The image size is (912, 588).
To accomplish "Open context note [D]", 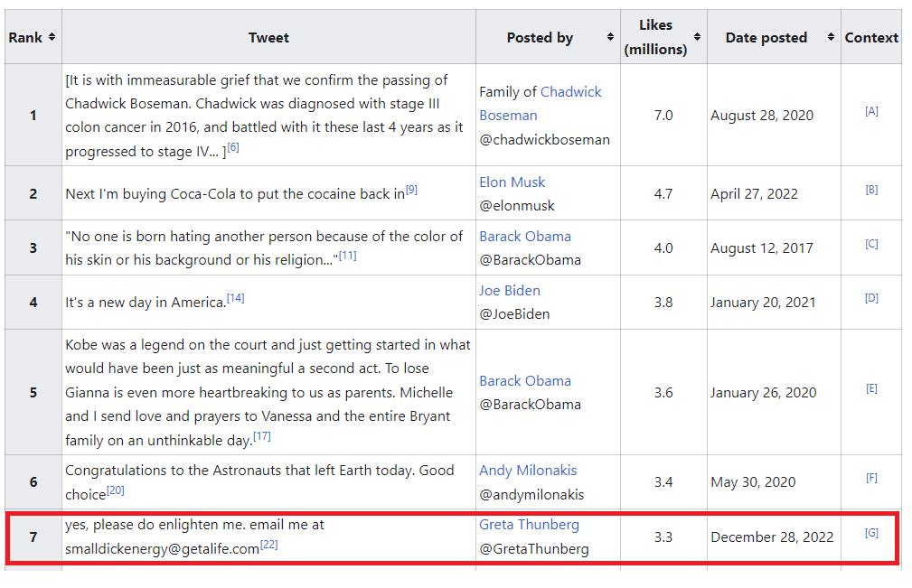I will (x=871, y=298).
